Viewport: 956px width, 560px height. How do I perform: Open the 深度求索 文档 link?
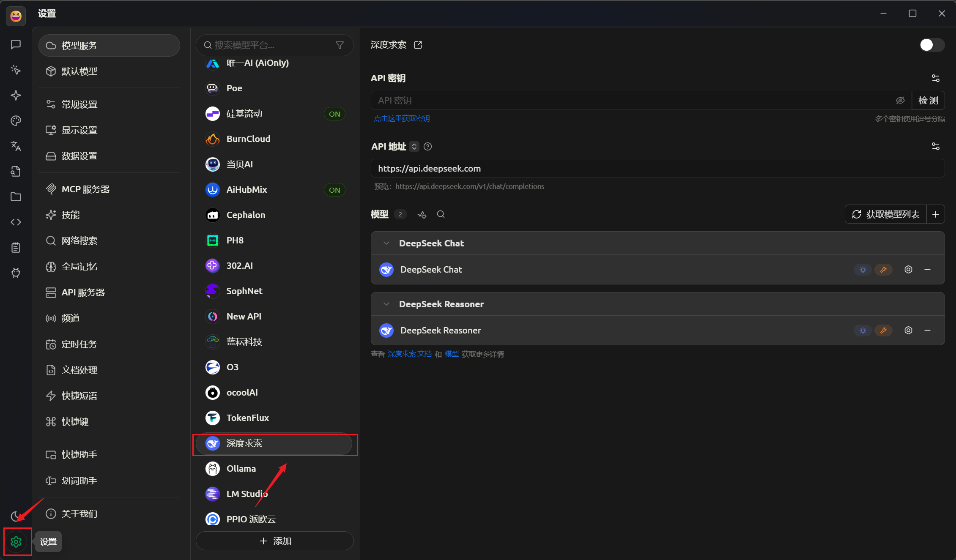point(410,354)
